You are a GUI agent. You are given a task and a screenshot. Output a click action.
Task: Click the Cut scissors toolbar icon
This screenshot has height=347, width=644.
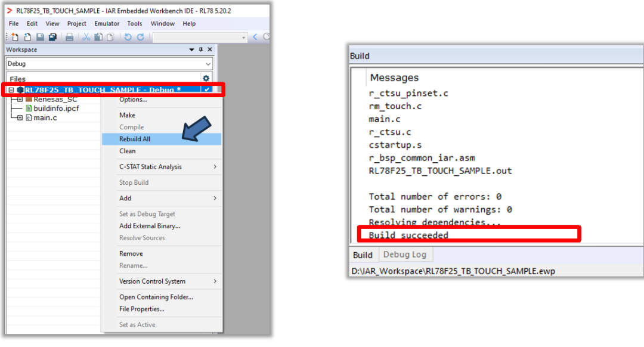click(86, 37)
